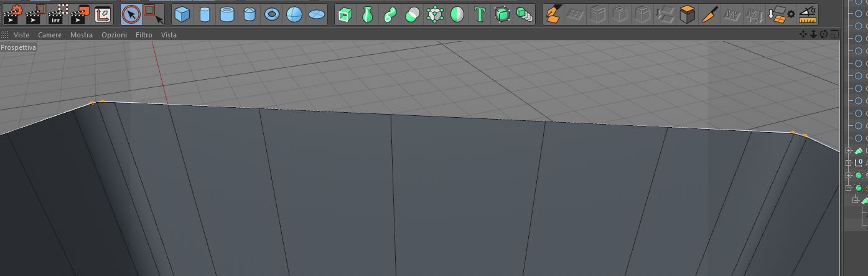Open the Filtro menu
868x276 pixels.
(144, 35)
